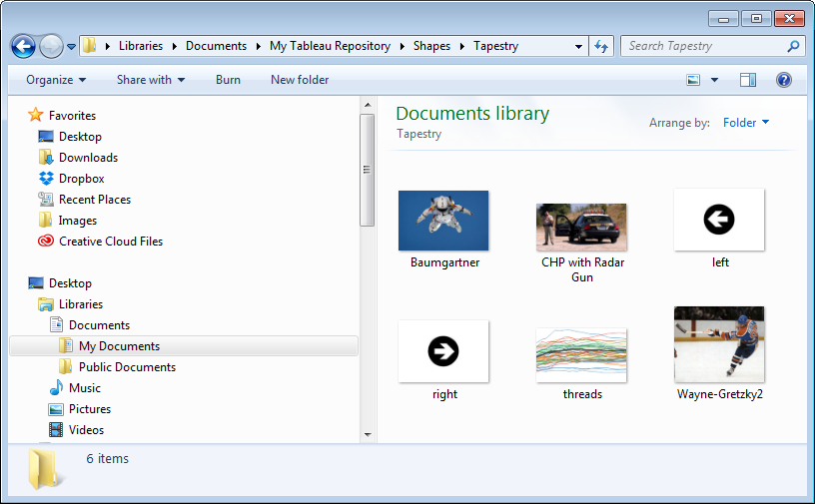Select Public Documents in the tree
This screenshot has width=815, height=504.
(128, 367)
